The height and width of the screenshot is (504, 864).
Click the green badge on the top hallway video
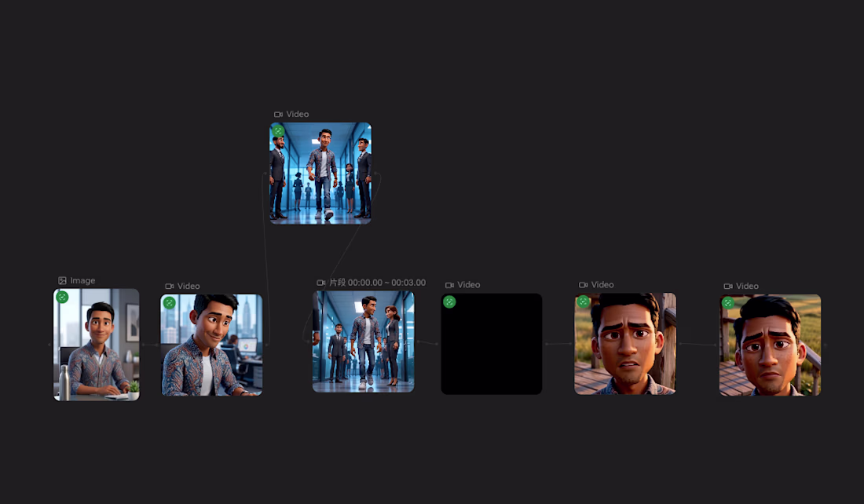point(278,131)
